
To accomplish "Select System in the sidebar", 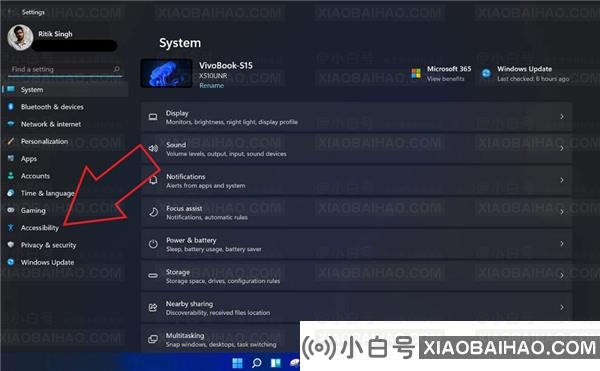I will pyautogui.click(x=65, y=89).
